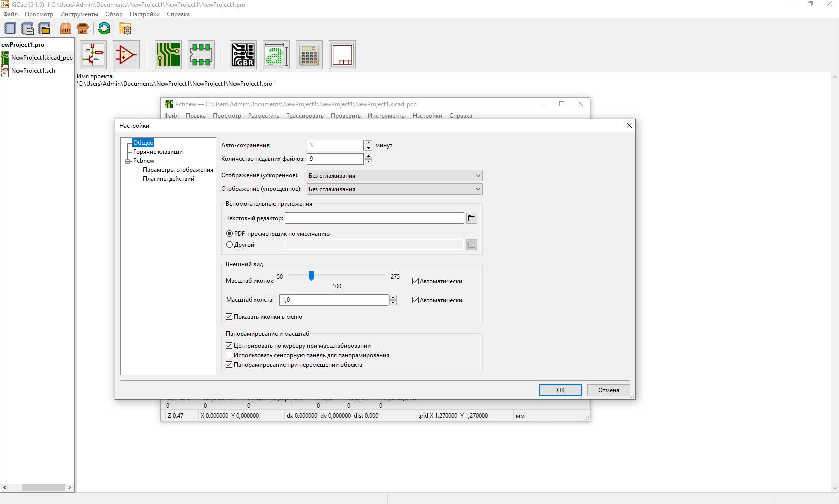Image resolution: width=839 pixels, height=504 pixels.
Task: Decrease recent files count spinner
Action: tap(368, 162)
